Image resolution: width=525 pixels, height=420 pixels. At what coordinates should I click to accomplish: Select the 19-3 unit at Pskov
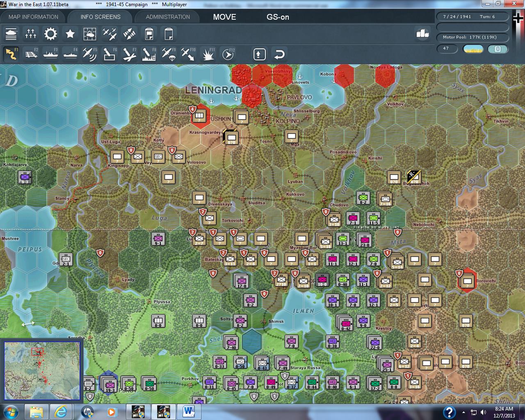[x=110, y=385]
